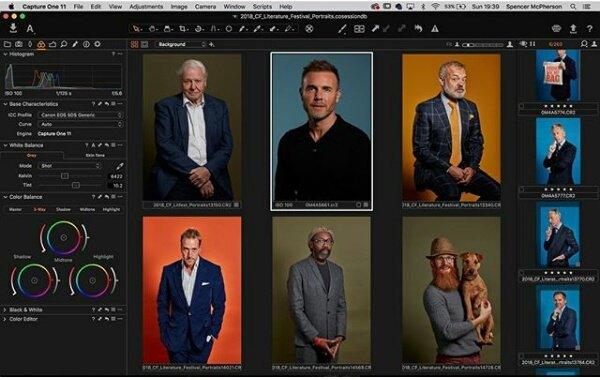Toggle the Grid viewer layout icon

click(x=359, y=29)
